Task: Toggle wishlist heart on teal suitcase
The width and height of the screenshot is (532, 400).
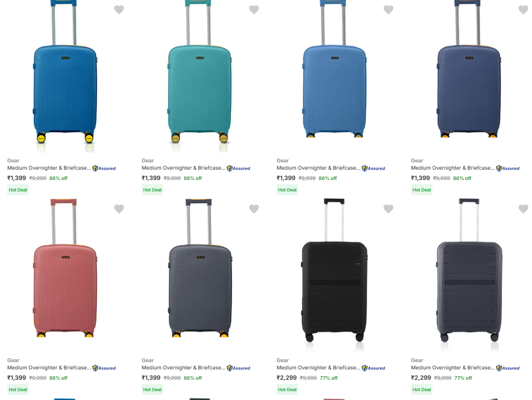Action: click(254, 10)
